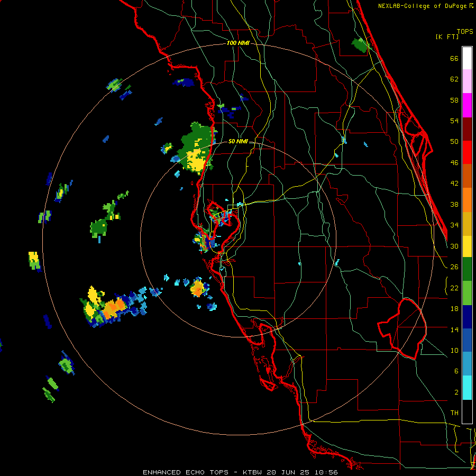Click the "[K FT]" units label
476x476 pixels.
[447, 37]
